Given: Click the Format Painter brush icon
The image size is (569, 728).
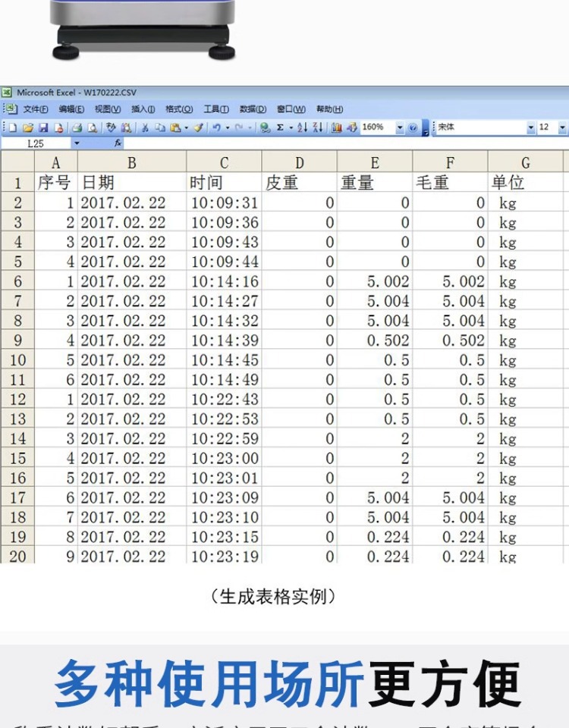Looking at the screenshot, I should coord(198,127).
